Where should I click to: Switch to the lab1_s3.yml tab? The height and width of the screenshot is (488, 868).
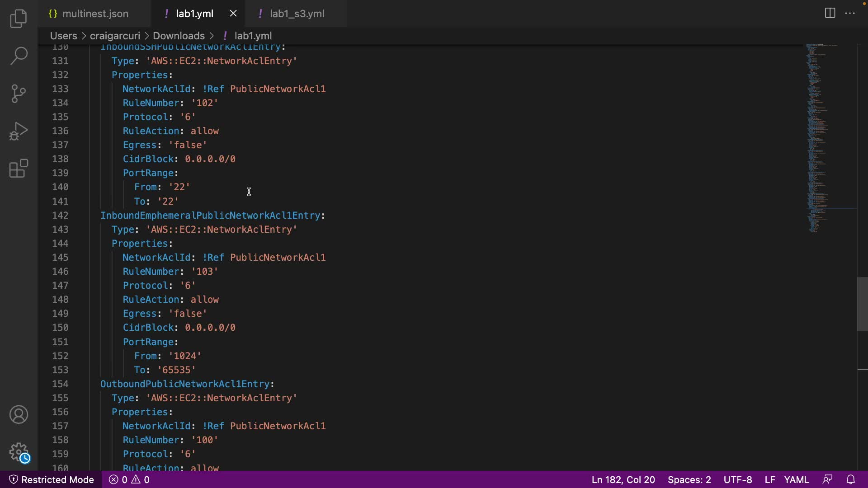click(x=297, y=14)
